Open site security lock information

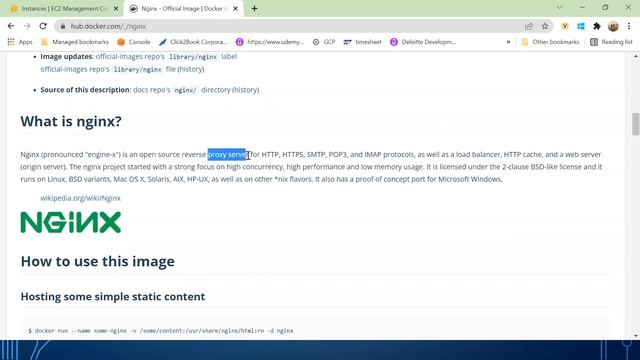(x=62, y=26)
